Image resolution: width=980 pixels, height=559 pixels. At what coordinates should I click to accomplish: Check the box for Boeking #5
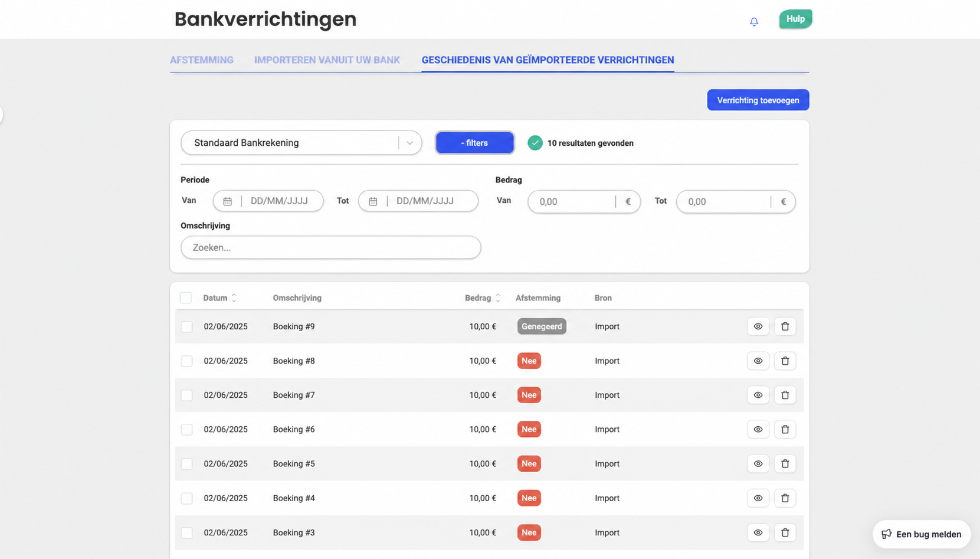(x=186, y=464)
